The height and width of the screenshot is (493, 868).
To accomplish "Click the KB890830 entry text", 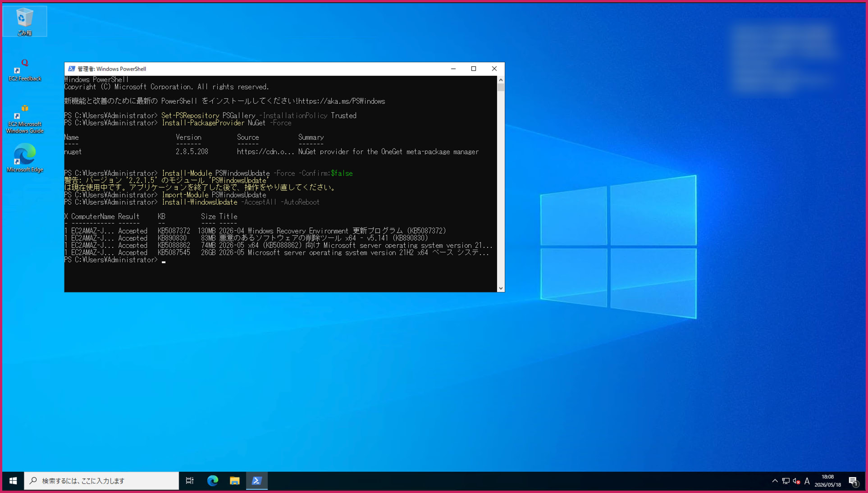I will (172, 238).
